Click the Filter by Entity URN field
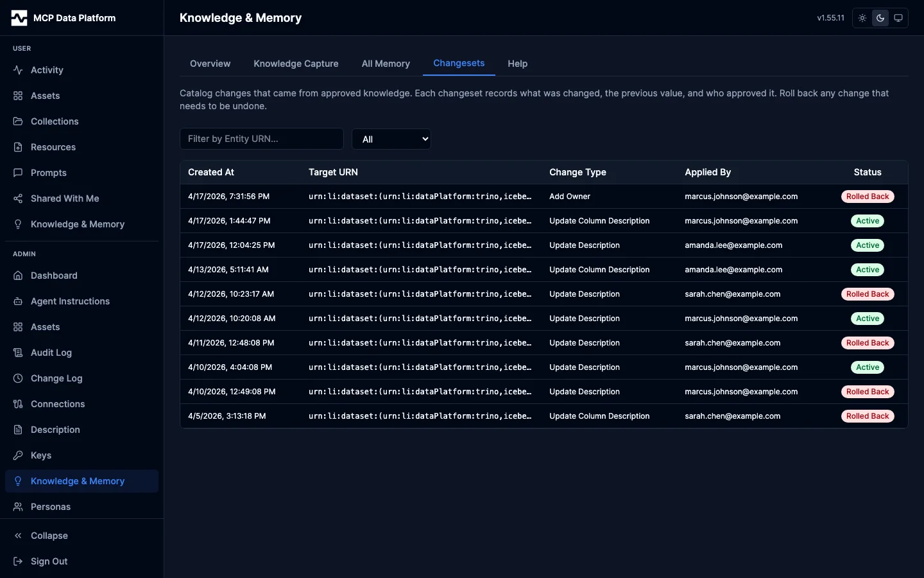 [262, 139]
